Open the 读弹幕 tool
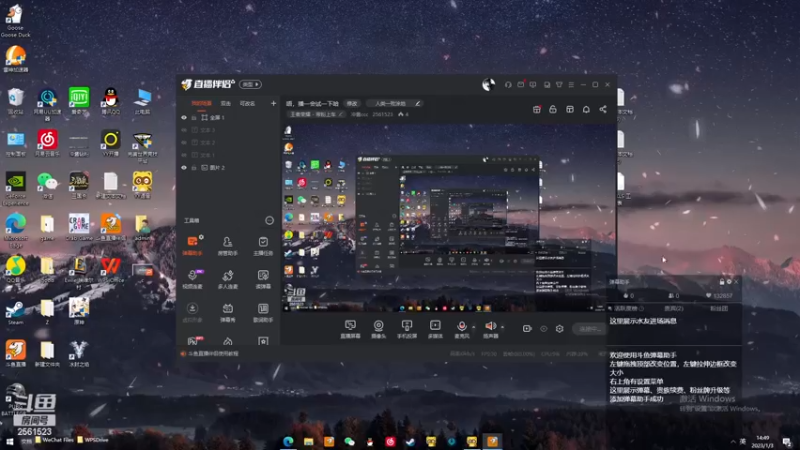800x450 pixels. click(x=263, y=279)
